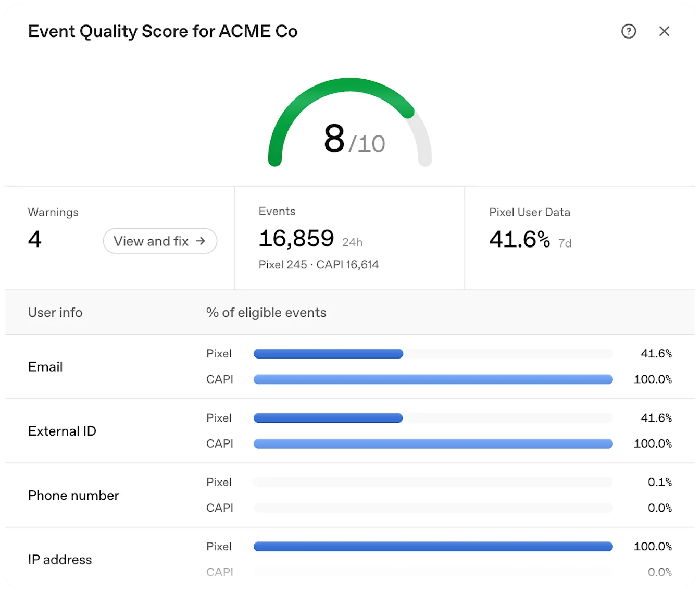This screenshot has width=700, height=592.
Task: Select the External ID CAPI progress bar
Action: (433, 443)
